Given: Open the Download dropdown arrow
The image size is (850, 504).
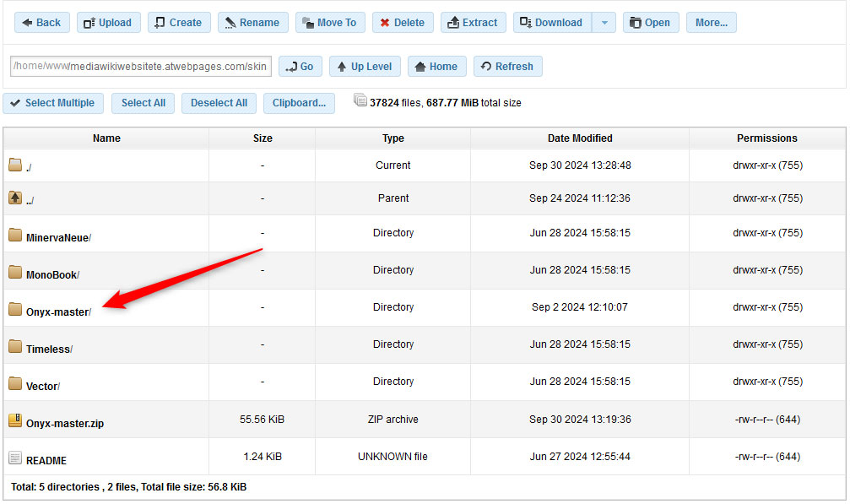Looking at the screenshot, I should point(604,22).
